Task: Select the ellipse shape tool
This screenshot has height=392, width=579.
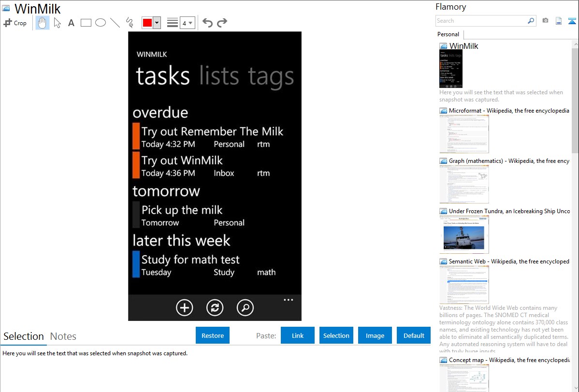Action: (101, 23)
